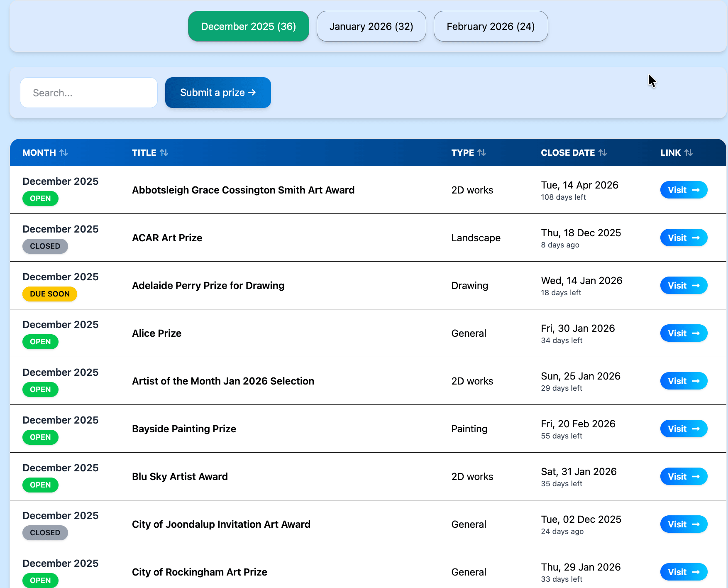Click Visit for Alice Prize
Viewport: 728px width, 588px height.
coord(684,333)
